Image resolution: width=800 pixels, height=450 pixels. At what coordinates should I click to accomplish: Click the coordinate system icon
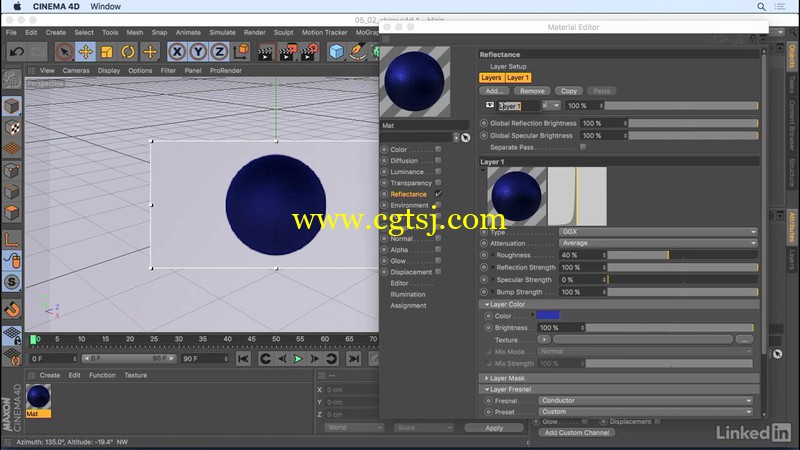tap(241, 52)
